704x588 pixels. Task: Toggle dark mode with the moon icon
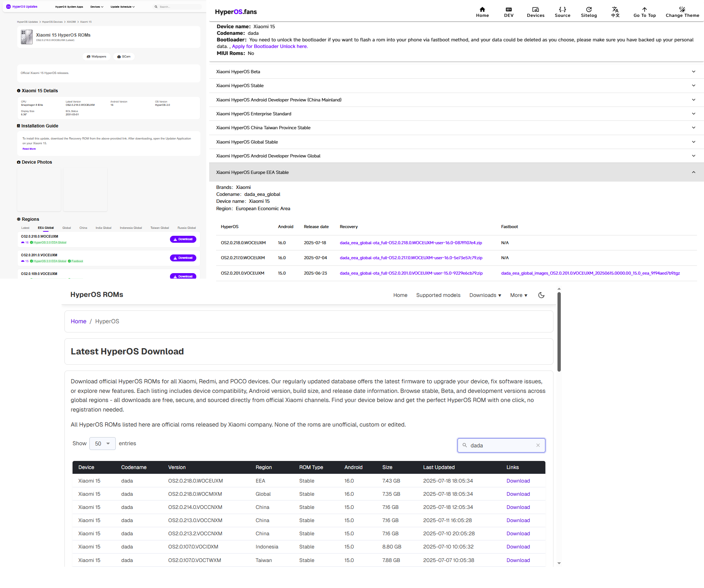click(541, 295)
